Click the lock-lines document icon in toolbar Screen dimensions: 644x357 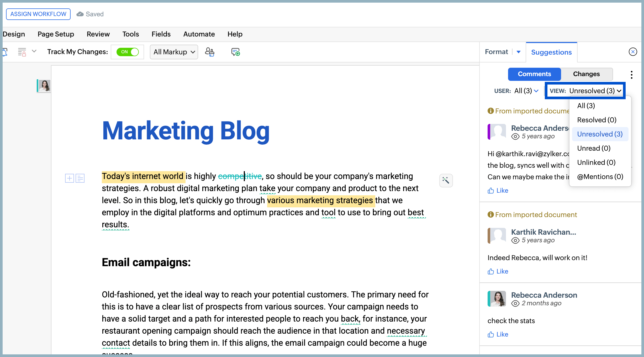[x=22, y=52]
